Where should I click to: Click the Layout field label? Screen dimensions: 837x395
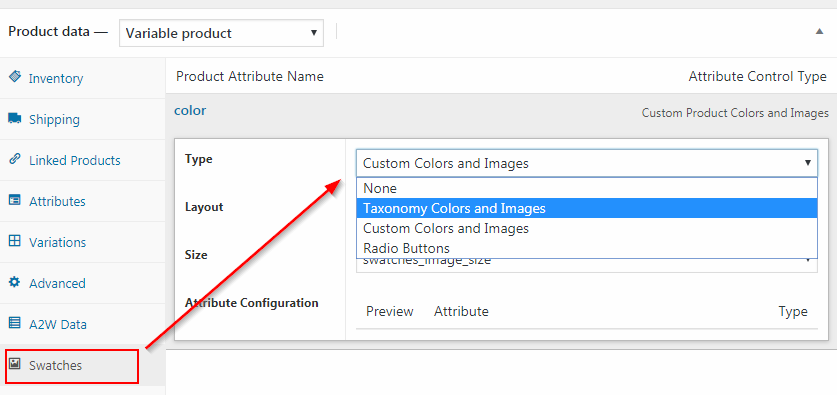tap(204, 207)
